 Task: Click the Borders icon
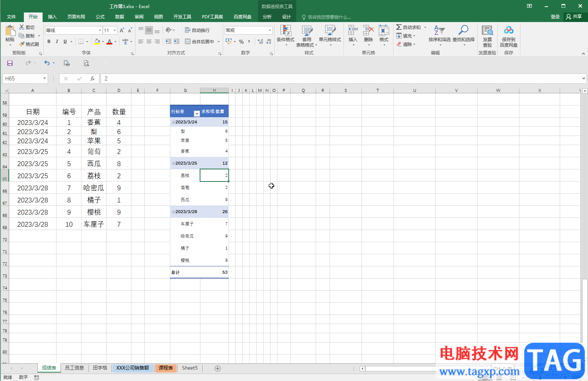point(81,42)
